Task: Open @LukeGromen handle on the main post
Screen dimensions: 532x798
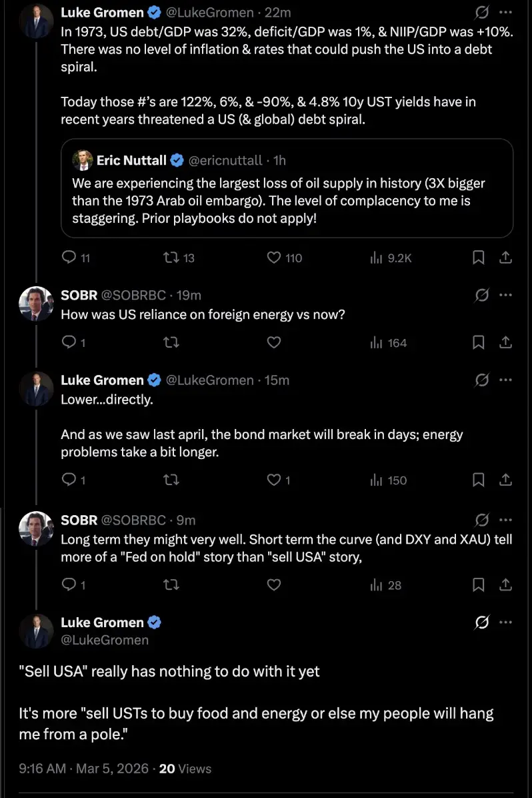Action: point(105,640)
